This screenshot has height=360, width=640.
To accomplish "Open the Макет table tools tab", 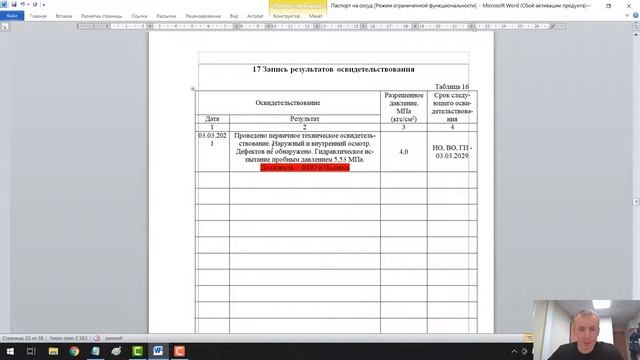I will coord(316,16).
